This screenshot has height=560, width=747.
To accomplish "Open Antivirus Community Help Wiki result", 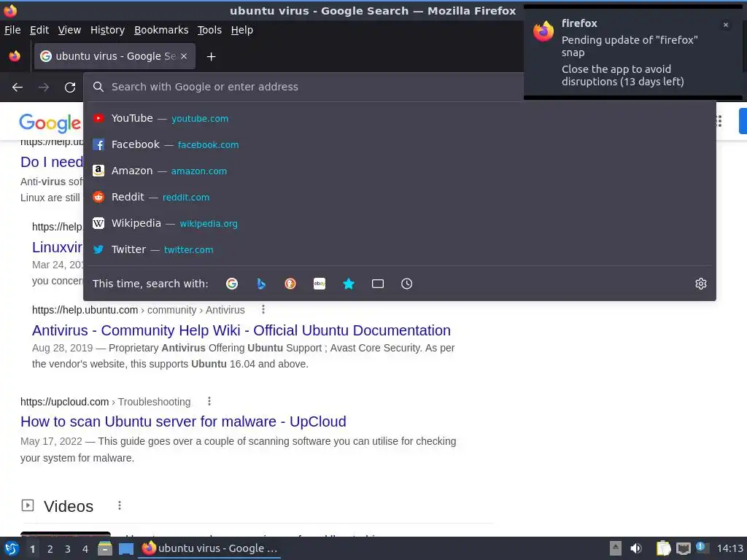I will pyautogui.click(x=241, y=330).
